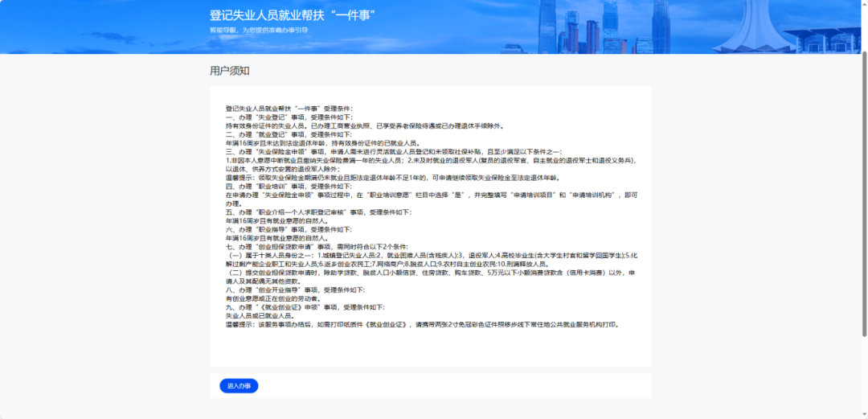Click the line 五、办理"职业介绍一个人求职登记审核"事项
868x419 pixels.
(318, 212)
